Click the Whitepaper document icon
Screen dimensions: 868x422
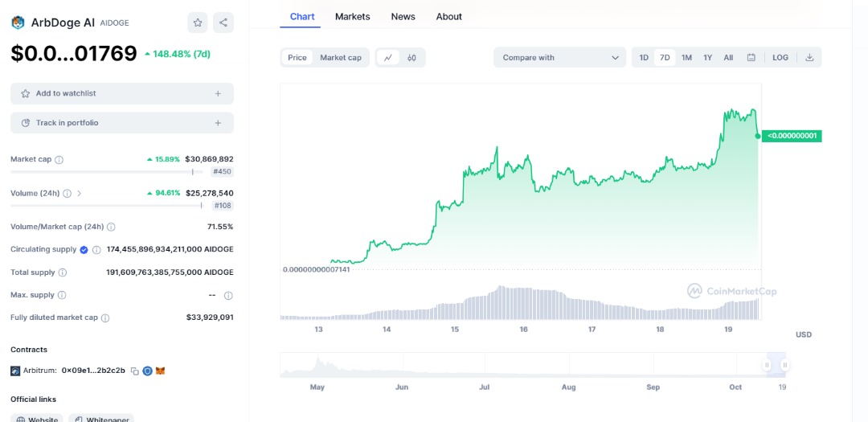[x=79, y=420]
